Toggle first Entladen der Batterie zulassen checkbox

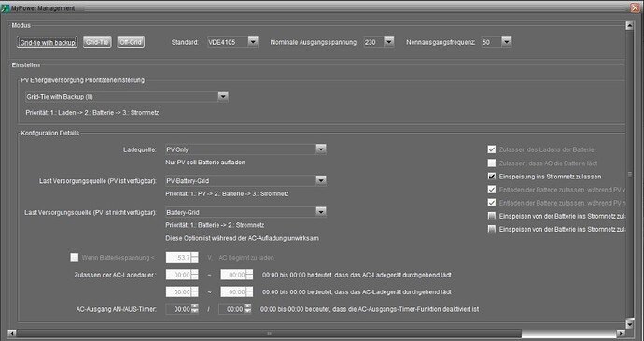coord(492,190)
